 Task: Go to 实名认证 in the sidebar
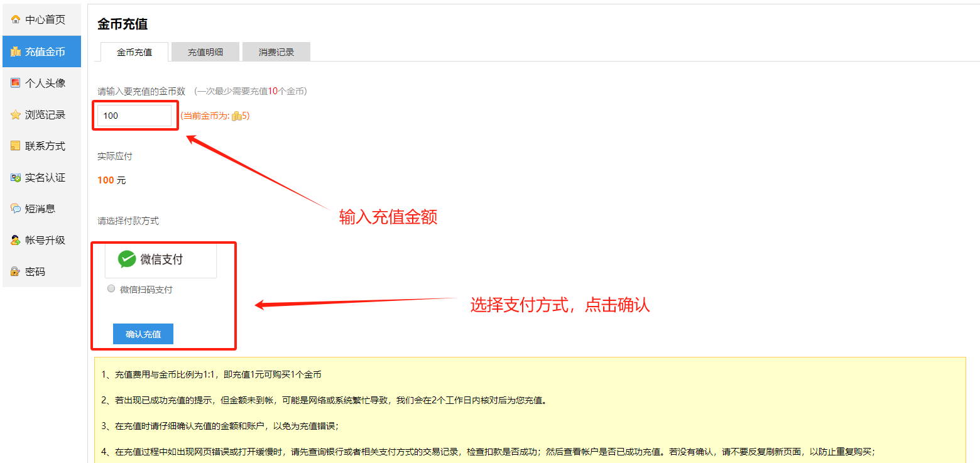point(45,177)
